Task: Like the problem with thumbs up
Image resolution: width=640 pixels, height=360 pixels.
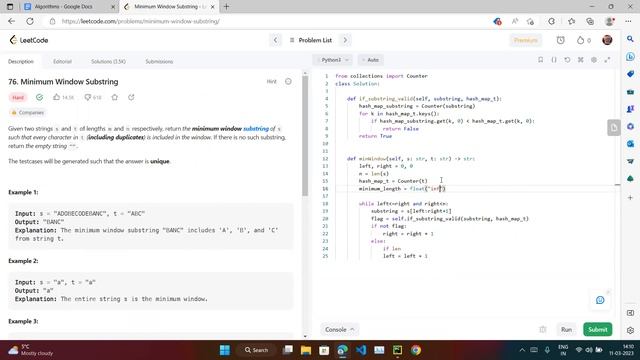Action: pyautogui.click(x=63, y=97)
